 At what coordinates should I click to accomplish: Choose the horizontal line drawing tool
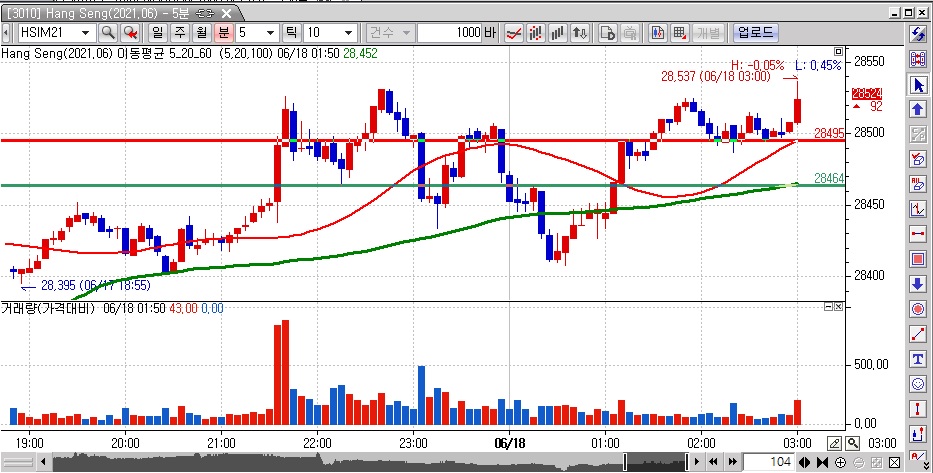click(x=917, y=234)
